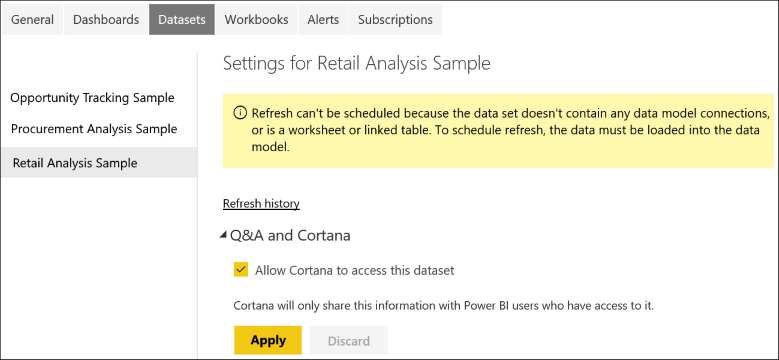The image size is (779, 360).
Task: Select the Datasets tab
Action: [x=182, y=20]
